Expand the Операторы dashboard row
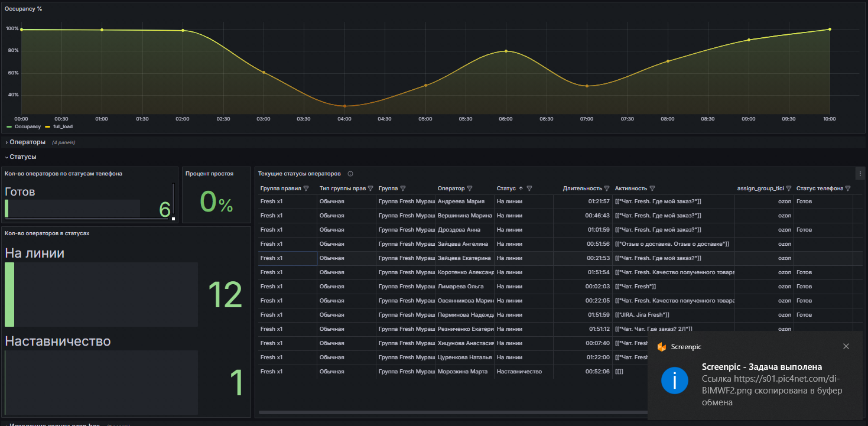Viewport: 868px width, 426px height. coord(27,142)
